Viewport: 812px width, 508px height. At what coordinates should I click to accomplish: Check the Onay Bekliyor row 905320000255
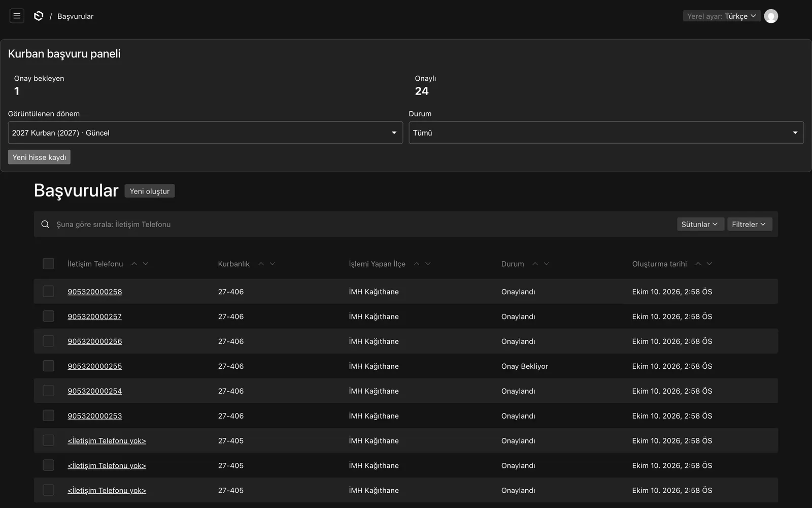(x=48, y=366)
